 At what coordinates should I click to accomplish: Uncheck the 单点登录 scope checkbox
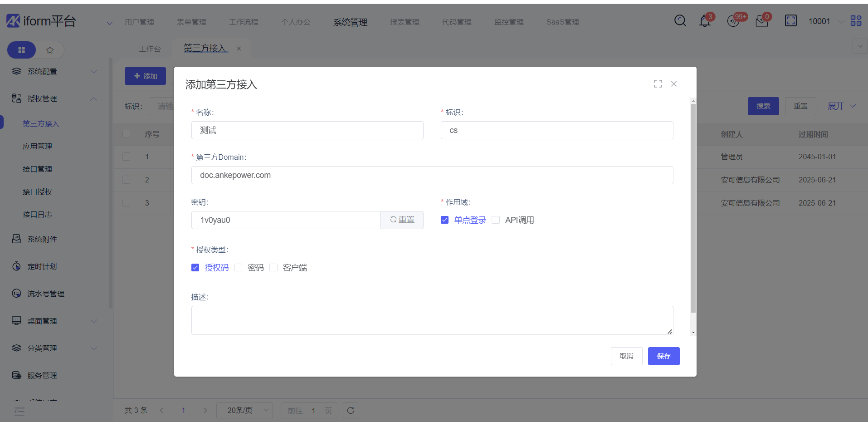pyautogui.click(x=444, y=220)
